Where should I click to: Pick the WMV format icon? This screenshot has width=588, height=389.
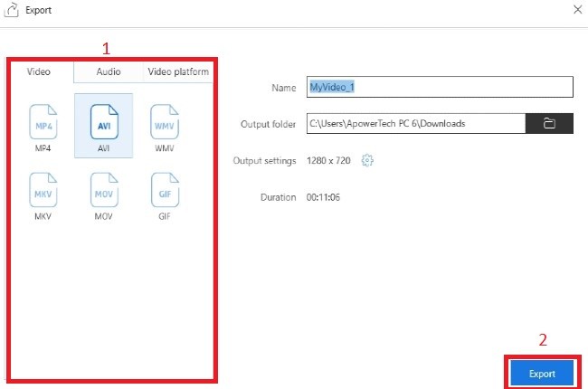tap(163, 119)
